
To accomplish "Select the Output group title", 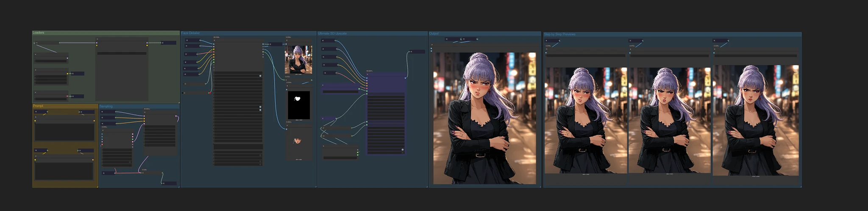I will tap(434, 33).
